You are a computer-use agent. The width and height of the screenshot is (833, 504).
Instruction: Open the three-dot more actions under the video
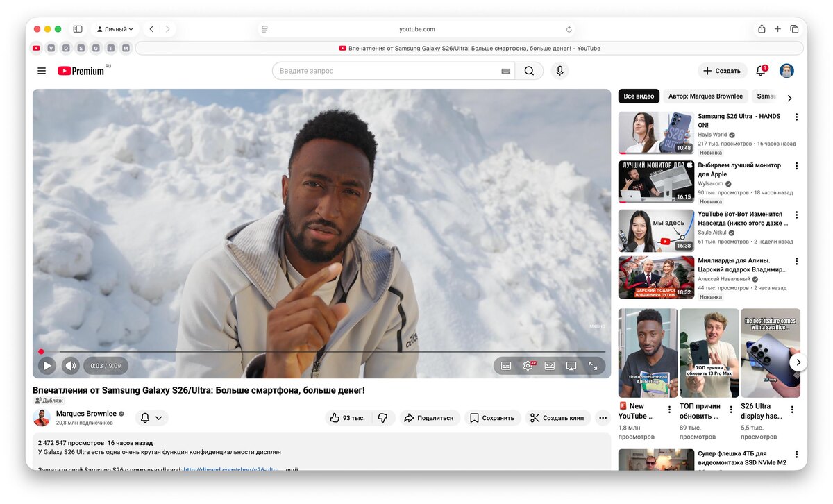[x=603, y=418]
